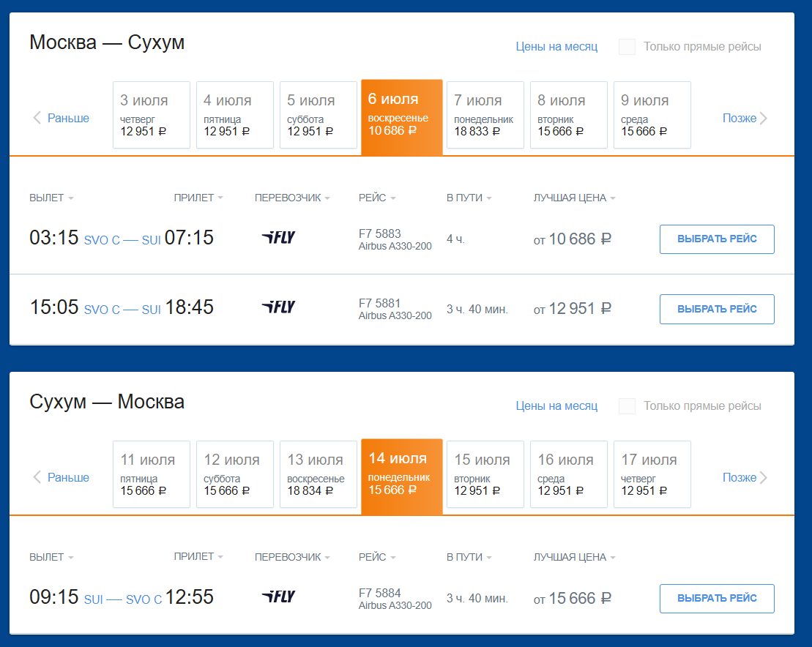Click iFly logo on 15:05 flight
812x647 pixels.
coord(278,307)
